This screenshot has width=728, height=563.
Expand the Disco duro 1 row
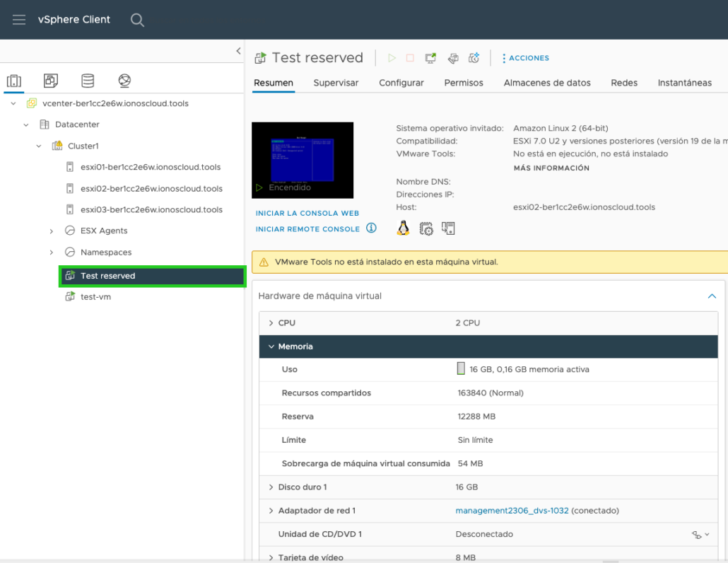[x=271, y=487]
